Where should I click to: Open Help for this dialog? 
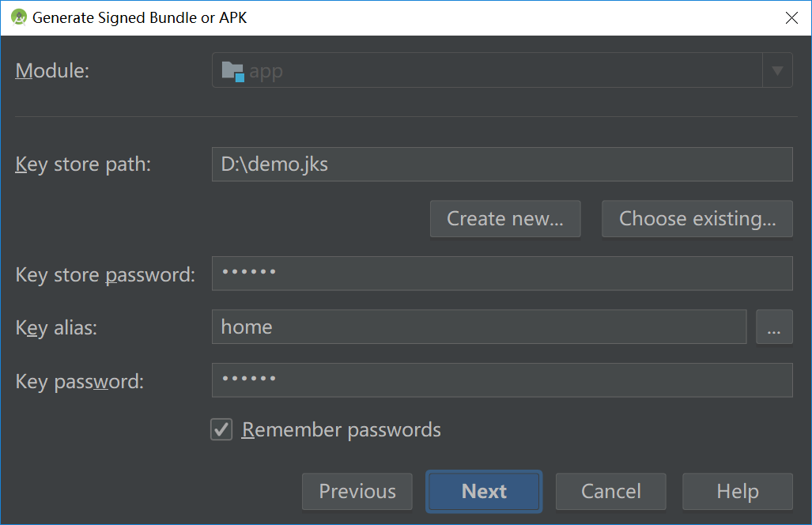point(738,492)
